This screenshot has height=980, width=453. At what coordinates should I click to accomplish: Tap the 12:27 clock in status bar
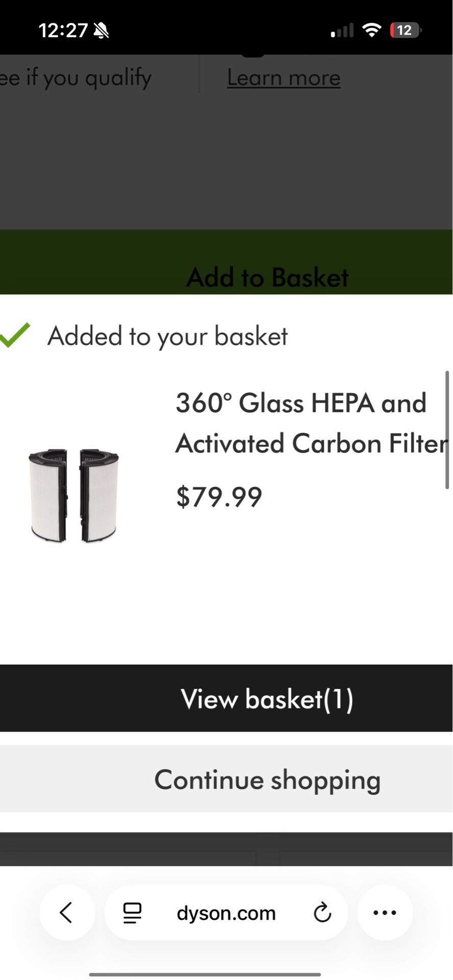63,31
